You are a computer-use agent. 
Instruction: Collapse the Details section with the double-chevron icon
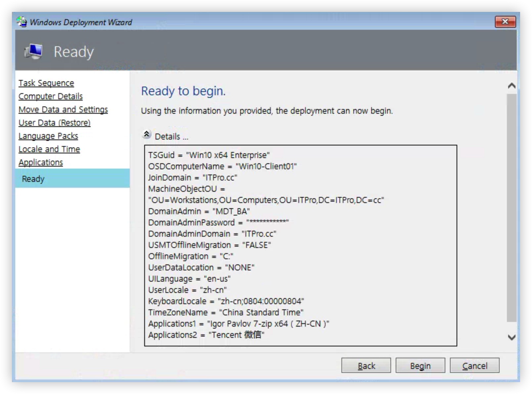[147, 135]
